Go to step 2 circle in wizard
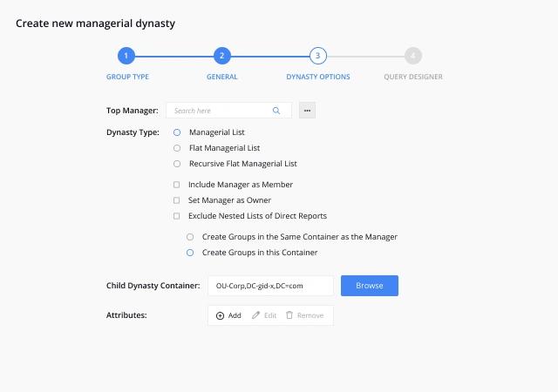Screen dimensions: 558x392 [x=222, y=56]
